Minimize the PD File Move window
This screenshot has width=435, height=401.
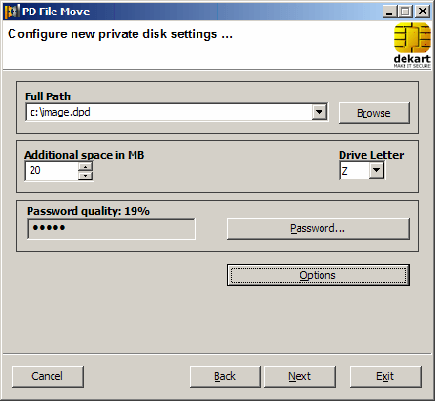[389, 11]
